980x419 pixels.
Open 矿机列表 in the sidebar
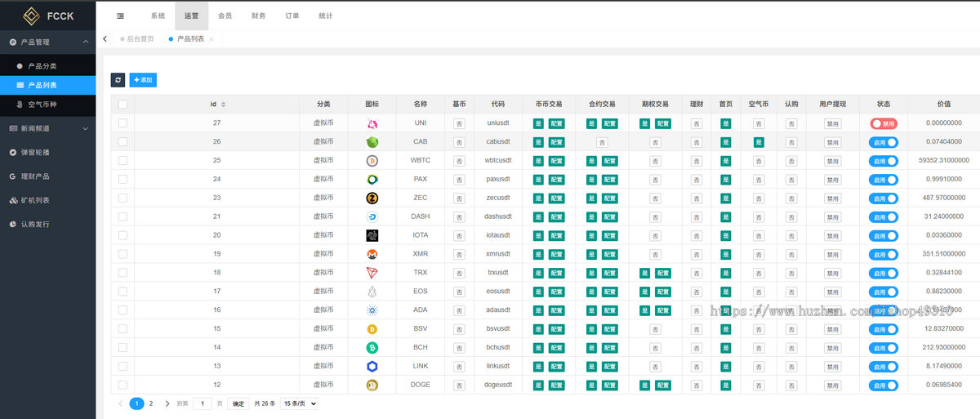coord(34,199)
